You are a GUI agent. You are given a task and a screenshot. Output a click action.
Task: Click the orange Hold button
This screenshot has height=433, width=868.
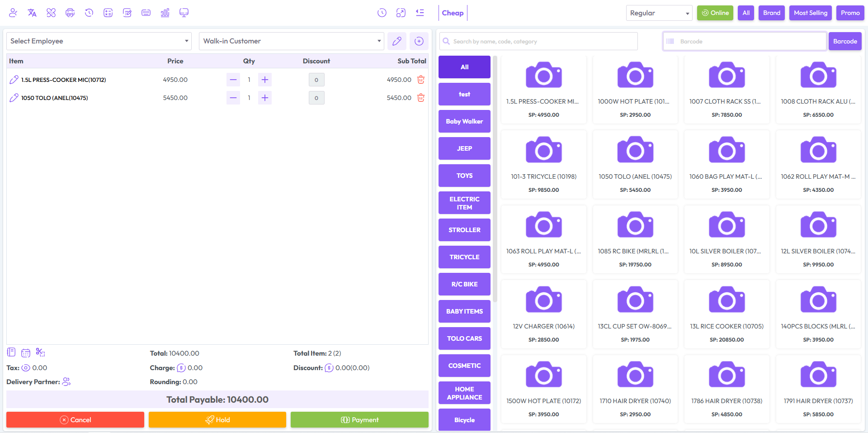click(x=217, y=419)
